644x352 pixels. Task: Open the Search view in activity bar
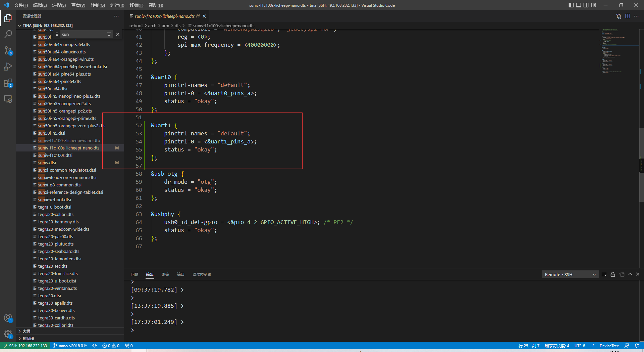tap(8, 34)
